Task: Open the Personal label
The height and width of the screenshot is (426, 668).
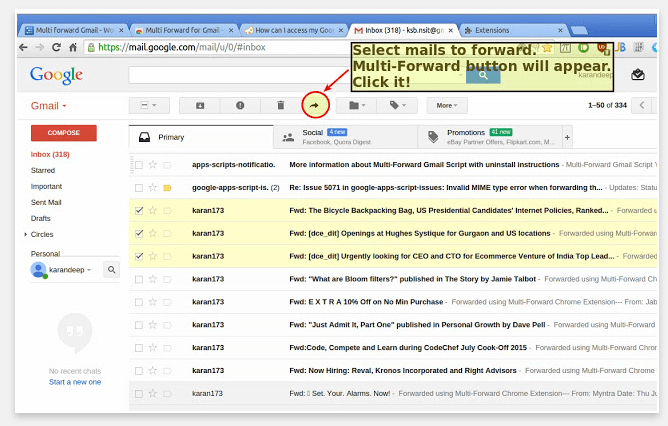Action: click(45, 253)
